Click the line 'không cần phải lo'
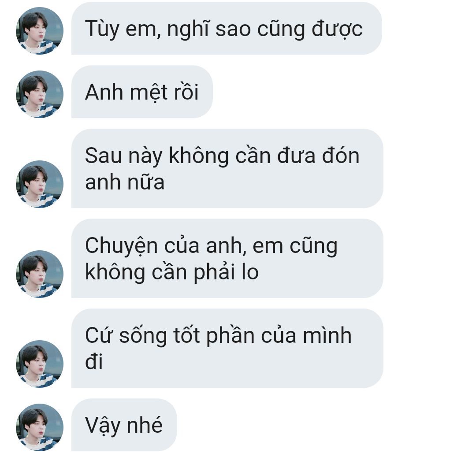The height and width of the screenshot is (453, 476). [x=172, y=272]
